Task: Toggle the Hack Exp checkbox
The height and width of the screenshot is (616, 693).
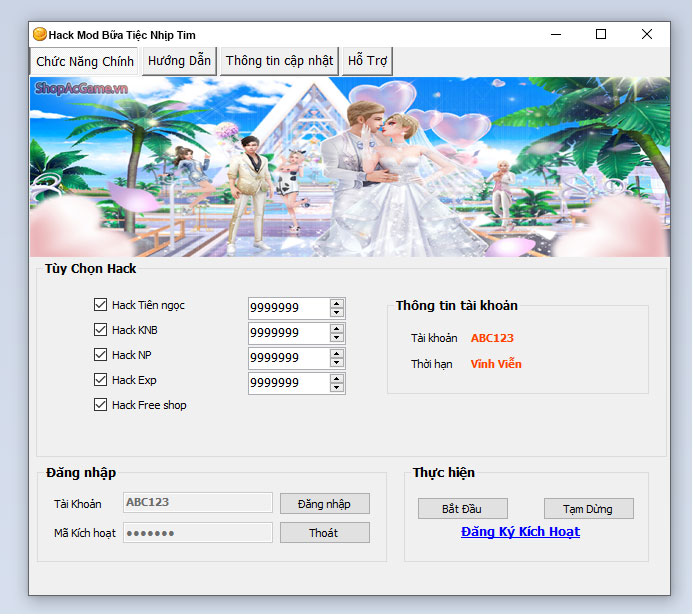Action: tap(100, 380)
